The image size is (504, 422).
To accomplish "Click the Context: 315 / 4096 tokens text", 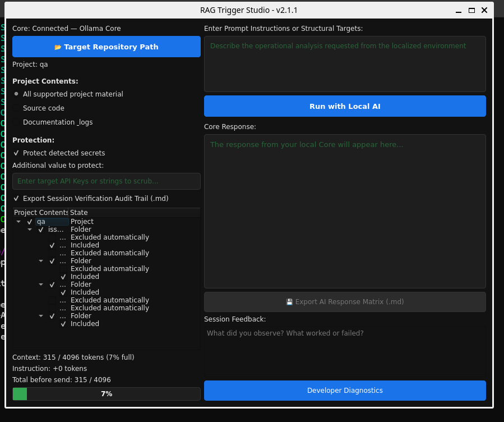I will [x=73, y=357].
